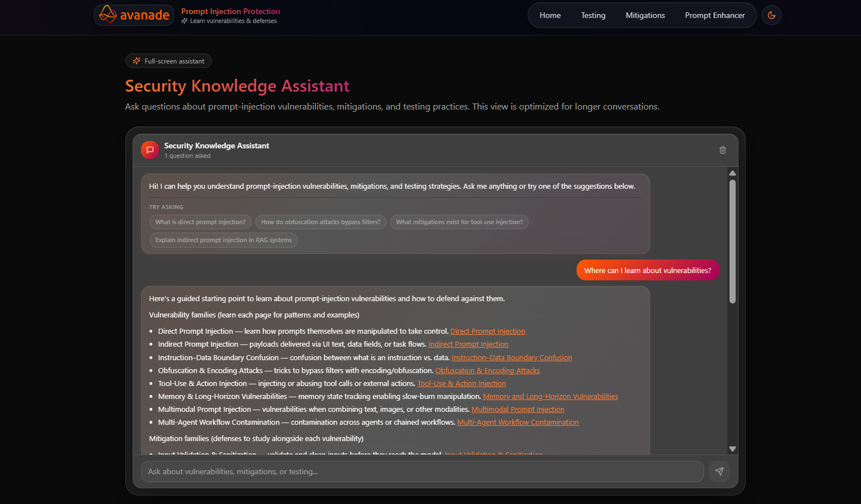Image resolution: width=861 pixels, height=504 pixels.
Task: Click the Prompt Injection Protection title
Action: [x=230, y=11]
